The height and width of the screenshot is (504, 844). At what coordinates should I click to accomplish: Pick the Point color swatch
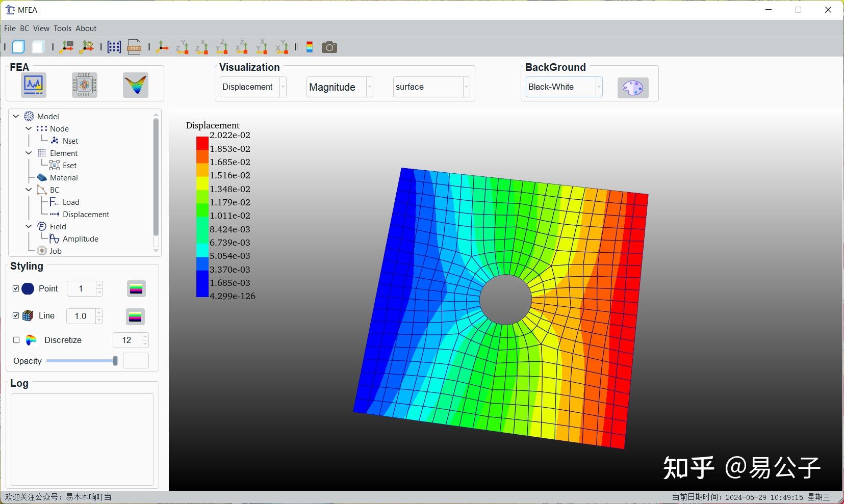tap(136, 289)
